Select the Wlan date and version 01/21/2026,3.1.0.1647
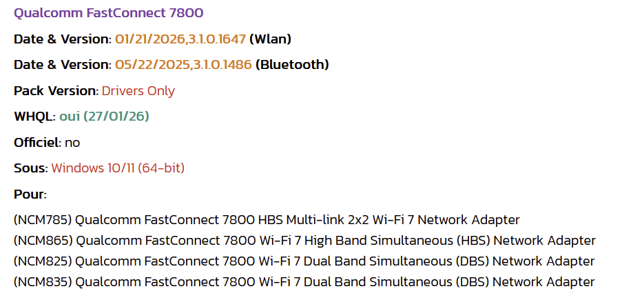 coord(180,39)
